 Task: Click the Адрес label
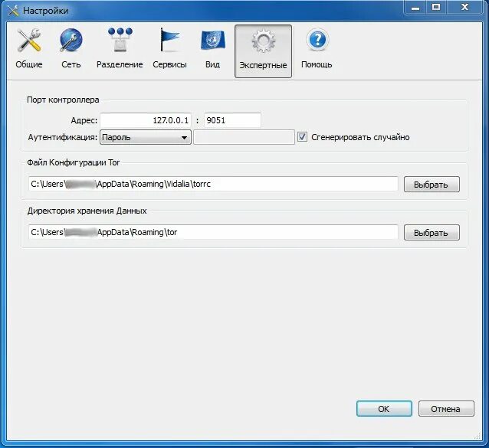click(x=84, y=120)
